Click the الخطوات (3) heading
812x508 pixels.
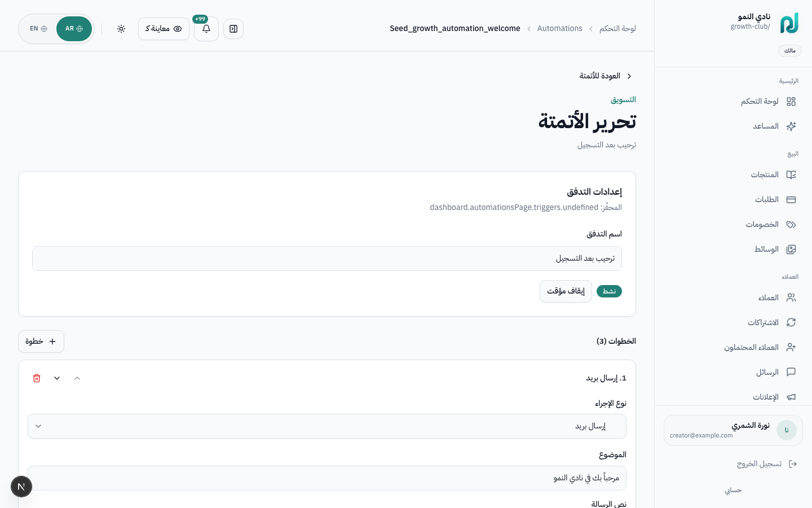(x=616, y=341)
